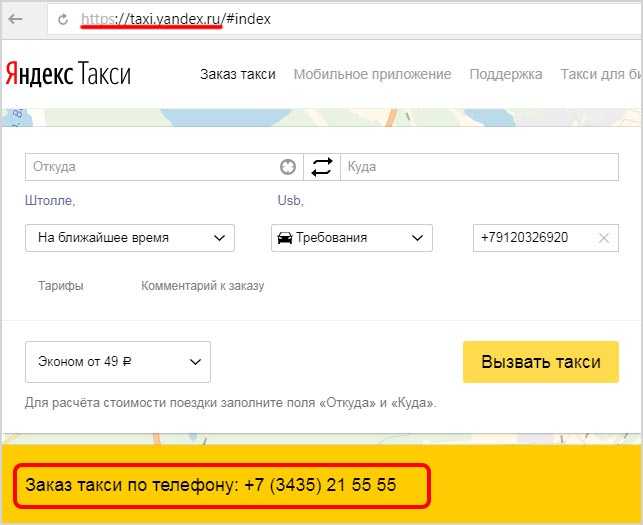Go to the Поддержка menu item
Image resolution: width=643 pixels, height=525 pixels.
506,74
